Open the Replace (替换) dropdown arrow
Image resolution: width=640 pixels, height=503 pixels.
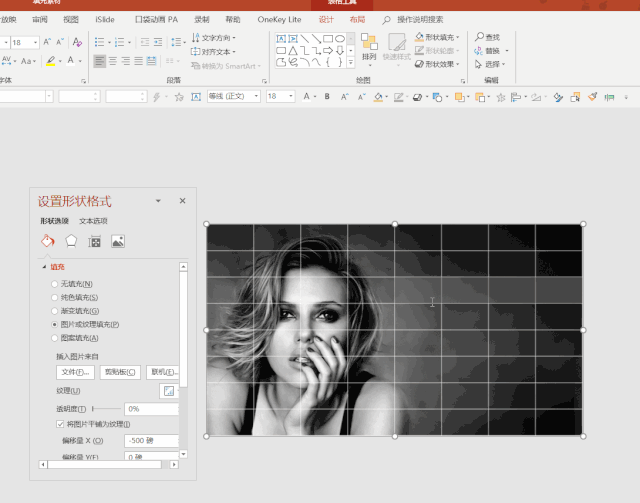click(x=507, y=51)
